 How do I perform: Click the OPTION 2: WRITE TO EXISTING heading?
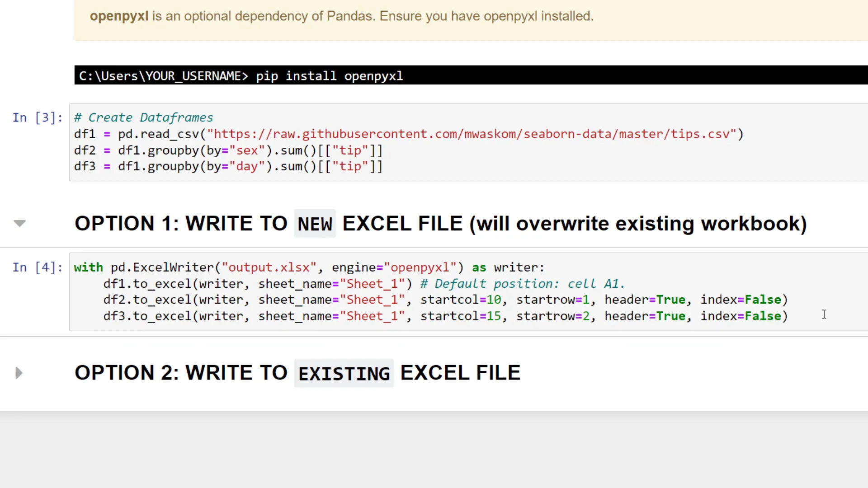pos(297,372)
